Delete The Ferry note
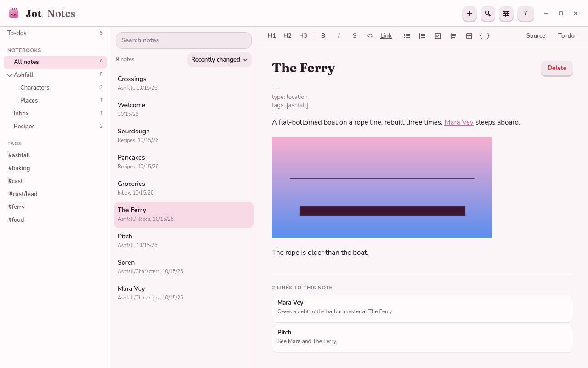This screenshot has width=588, height=368. pyautogui.click(x=557, y=68)
